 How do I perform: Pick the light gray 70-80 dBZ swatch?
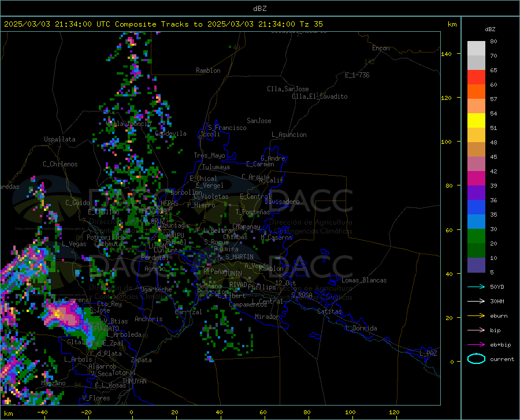coord(476,49)
